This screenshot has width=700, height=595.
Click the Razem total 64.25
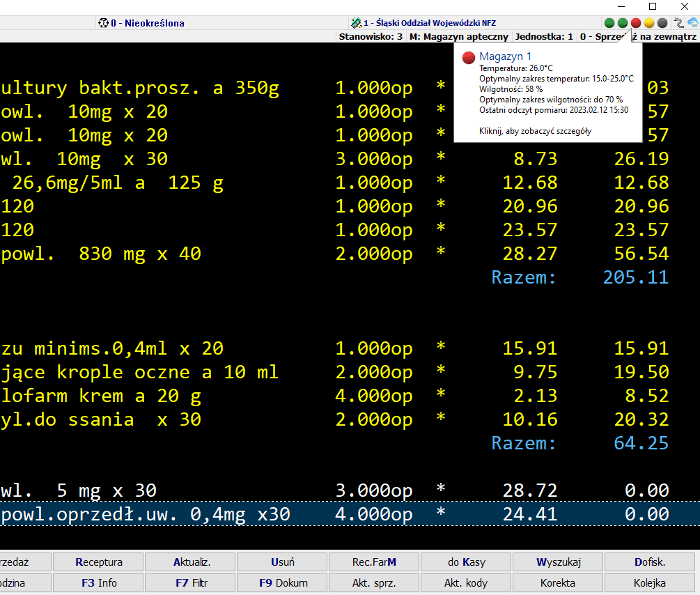click(641, 443)
